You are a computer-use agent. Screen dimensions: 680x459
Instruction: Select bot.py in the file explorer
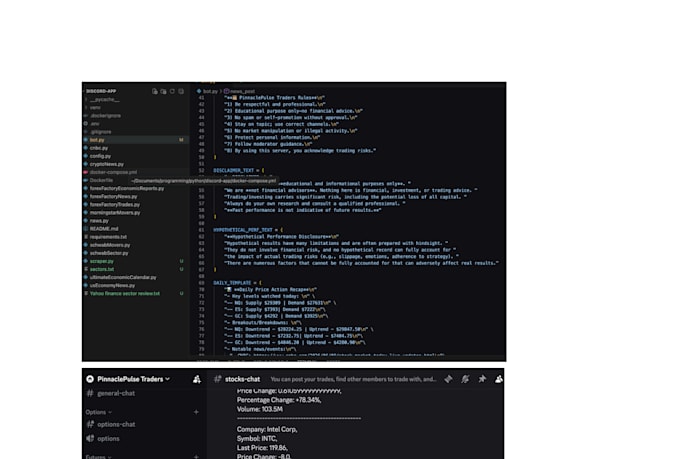coord(97,140)
